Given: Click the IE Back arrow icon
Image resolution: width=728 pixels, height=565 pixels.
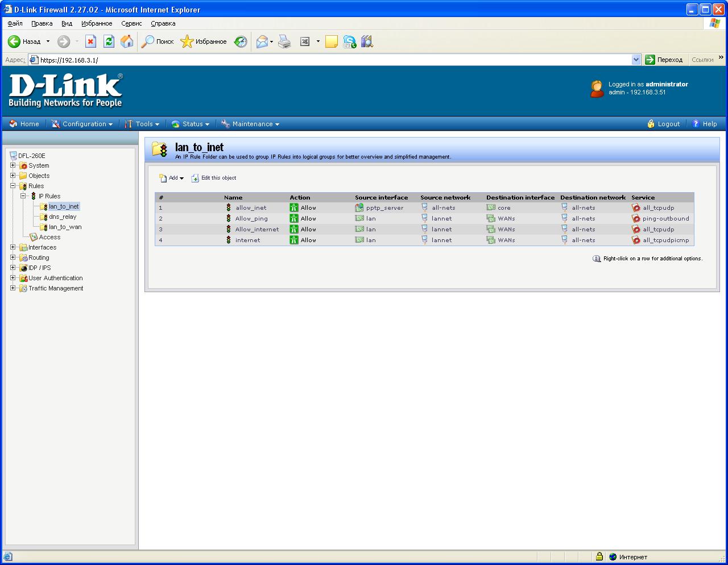Looking at the screenshot, I should pos(14,41).
